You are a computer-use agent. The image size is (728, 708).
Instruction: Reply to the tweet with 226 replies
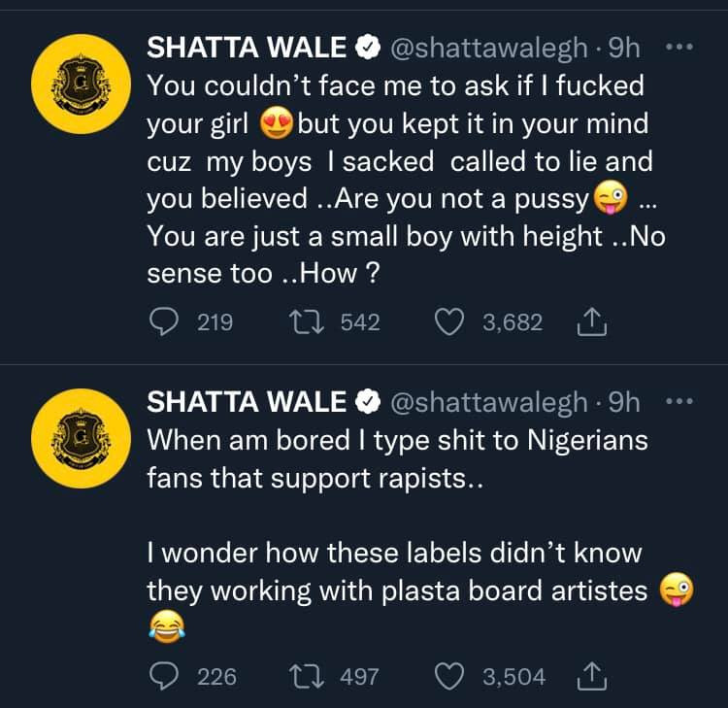[x=163, y=676]
